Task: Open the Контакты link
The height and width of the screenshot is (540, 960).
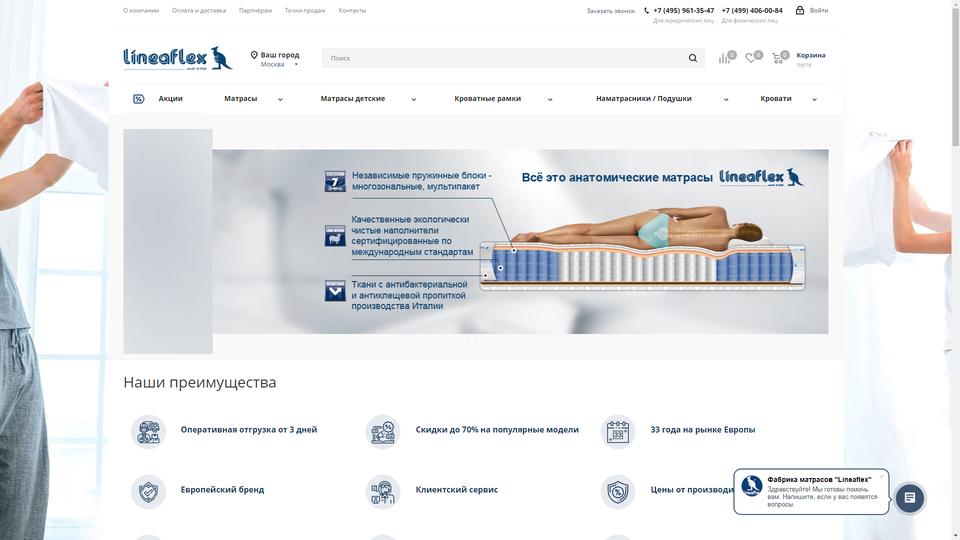Action: [352, 10]
